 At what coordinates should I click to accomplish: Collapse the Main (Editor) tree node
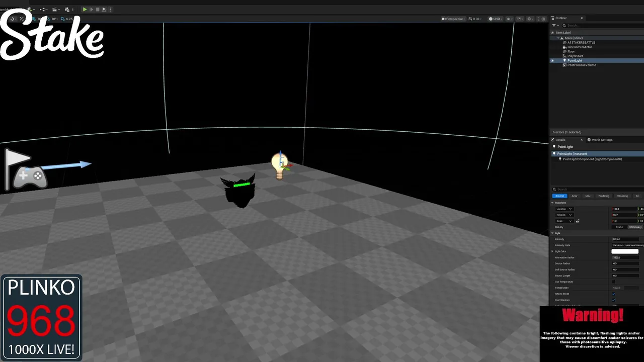[x=558, y=38]
